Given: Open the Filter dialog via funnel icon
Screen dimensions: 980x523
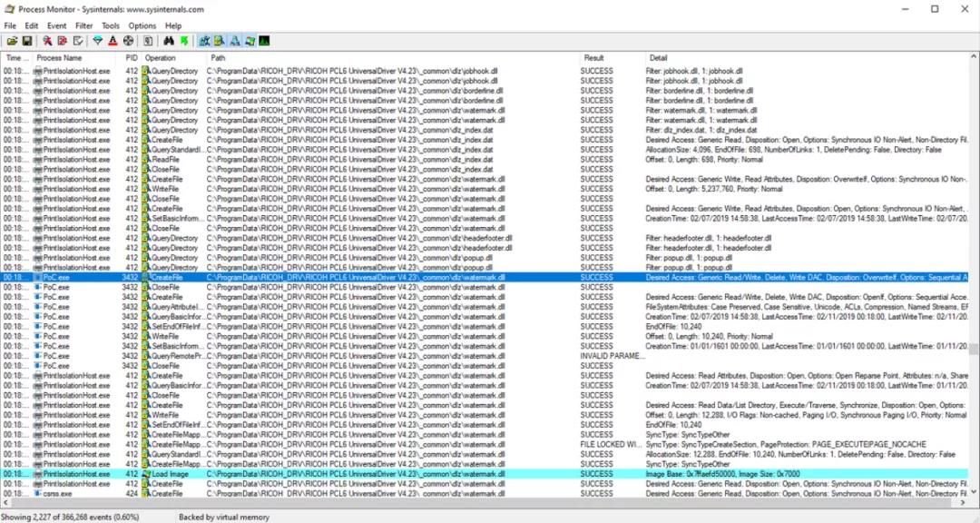Looking at the screenshot, I should tap(97, 41).
